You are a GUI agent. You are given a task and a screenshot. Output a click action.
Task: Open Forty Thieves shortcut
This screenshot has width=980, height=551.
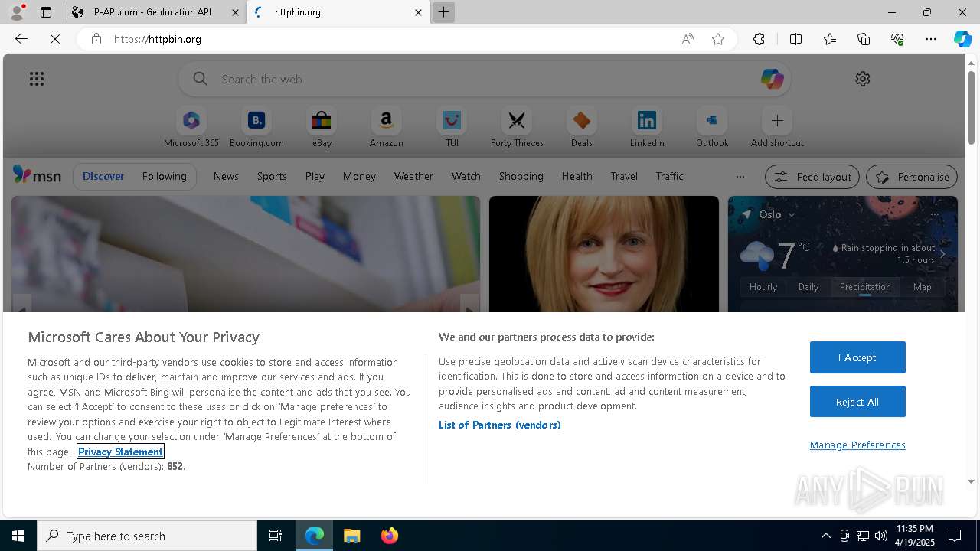pos(517,127)
